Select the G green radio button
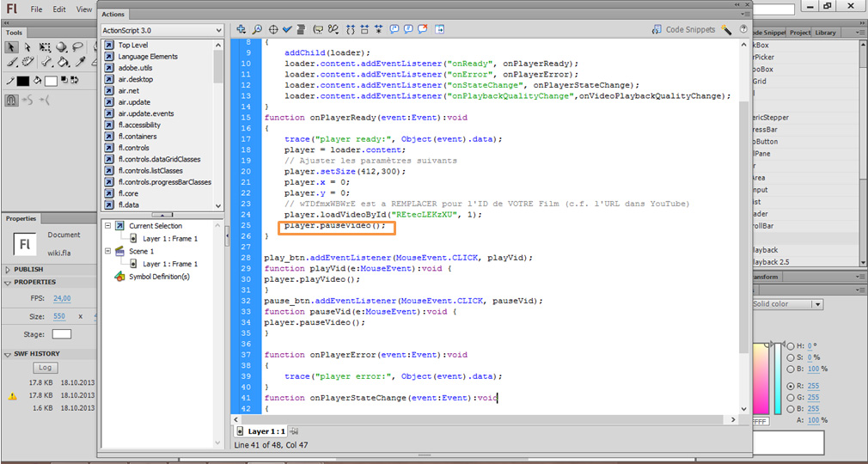Viewport: 868px width, 464px height. click(792, 398)
